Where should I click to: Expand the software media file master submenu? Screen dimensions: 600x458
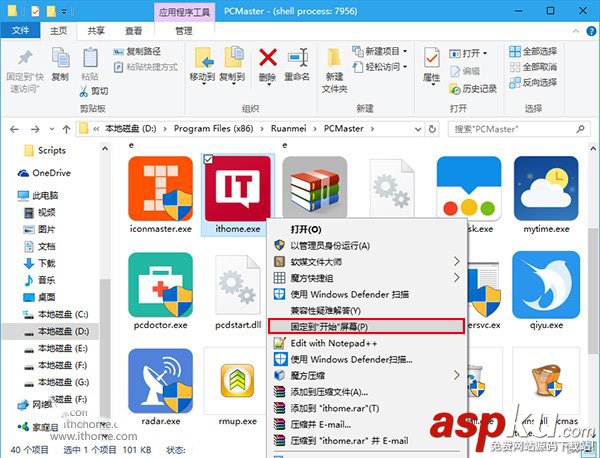(x=456, y=262)
